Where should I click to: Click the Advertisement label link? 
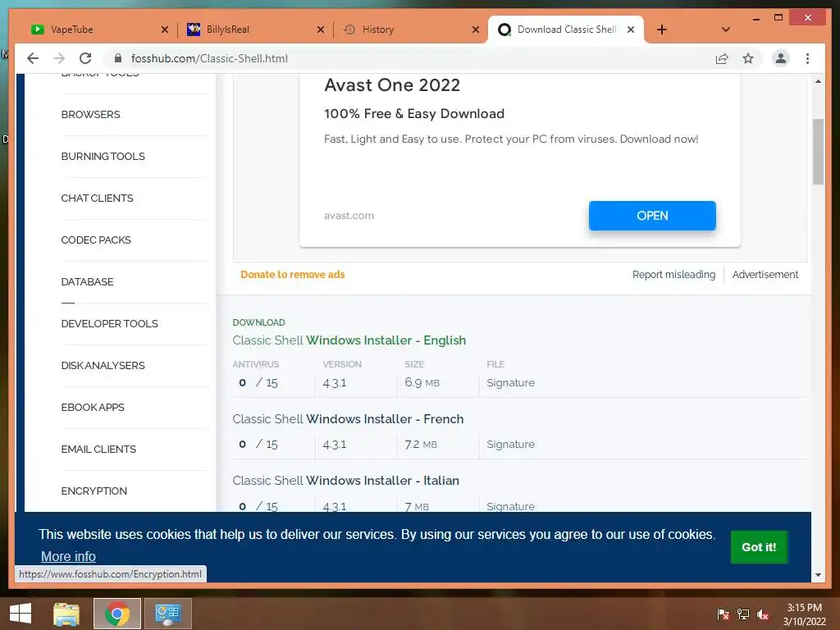[765, 274]
